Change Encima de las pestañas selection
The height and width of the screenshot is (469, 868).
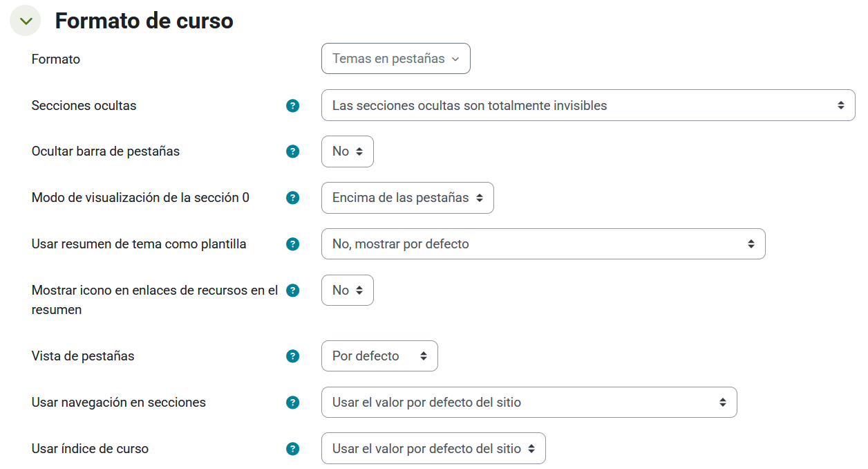pos(407,198)
